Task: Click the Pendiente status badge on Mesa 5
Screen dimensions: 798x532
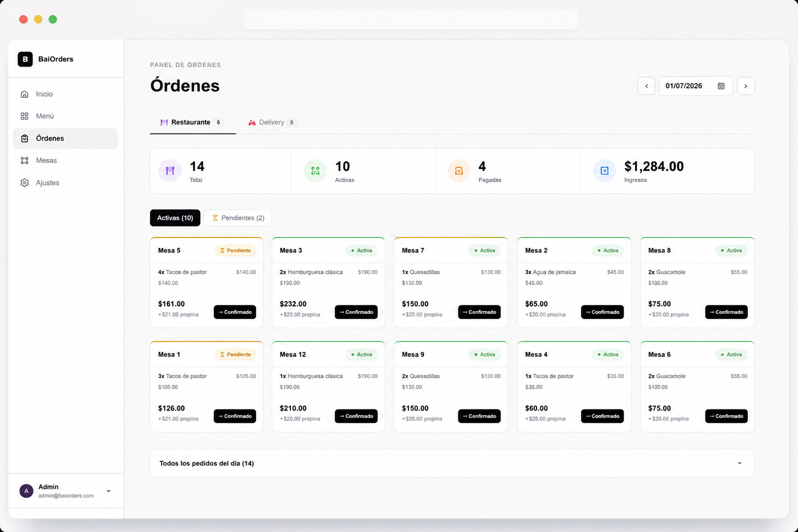Action: tap(236, 250)
